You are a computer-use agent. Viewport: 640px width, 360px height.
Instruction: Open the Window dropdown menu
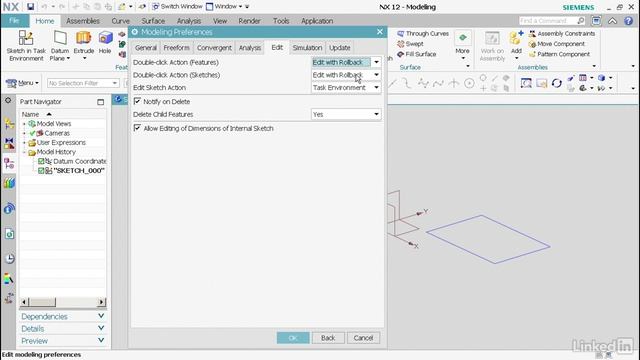click(224, 7)
